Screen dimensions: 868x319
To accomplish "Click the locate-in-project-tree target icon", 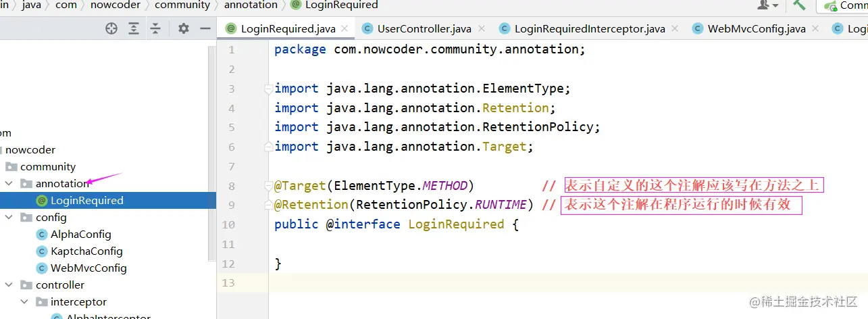I will click(111, 28).
